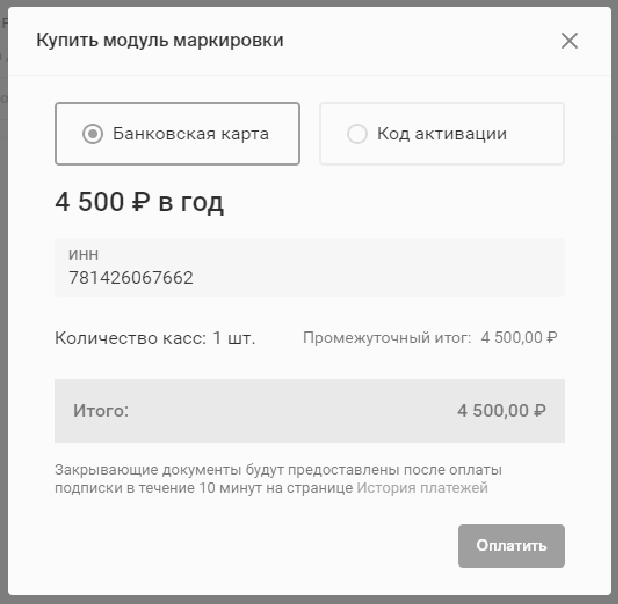Viewport: 618px width, 604px height.
Task: Click the Промежуточный итог label
Action: tap(386, 338)
